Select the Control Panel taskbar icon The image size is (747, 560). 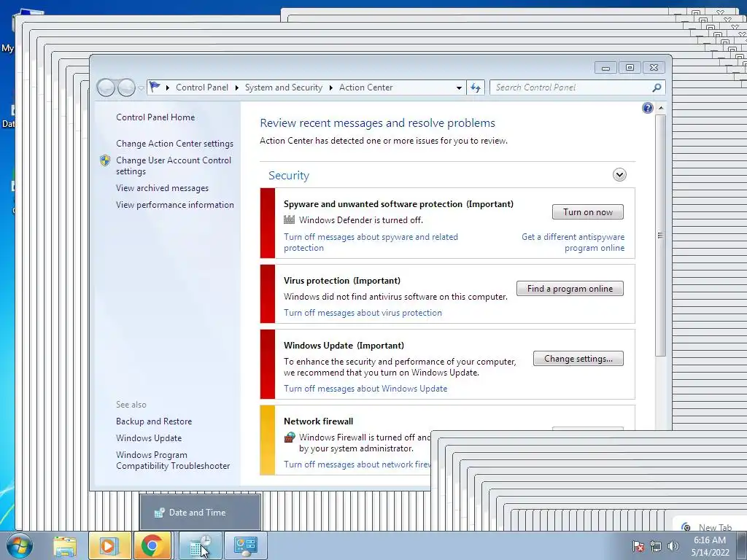(x=245, y=545)
